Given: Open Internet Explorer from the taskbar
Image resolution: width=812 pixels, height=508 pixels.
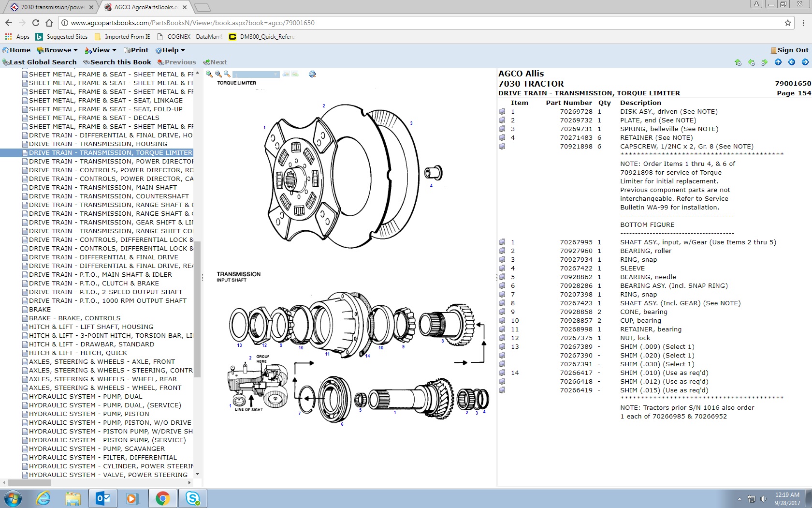Looking at the screenshot, I should pos(43,498).
